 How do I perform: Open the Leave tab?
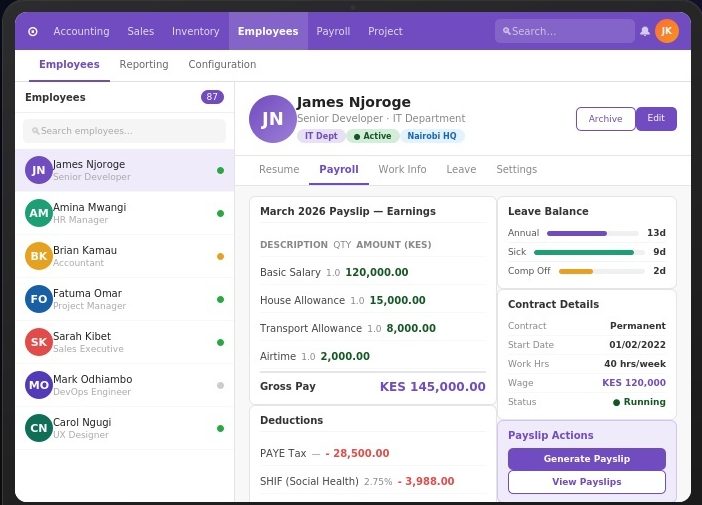tap(461, 169)
